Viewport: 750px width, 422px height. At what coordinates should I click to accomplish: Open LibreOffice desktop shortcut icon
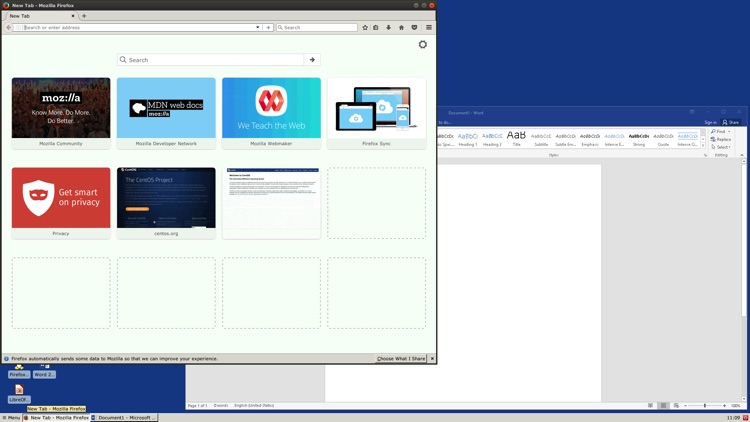click(x=19, y=394)
